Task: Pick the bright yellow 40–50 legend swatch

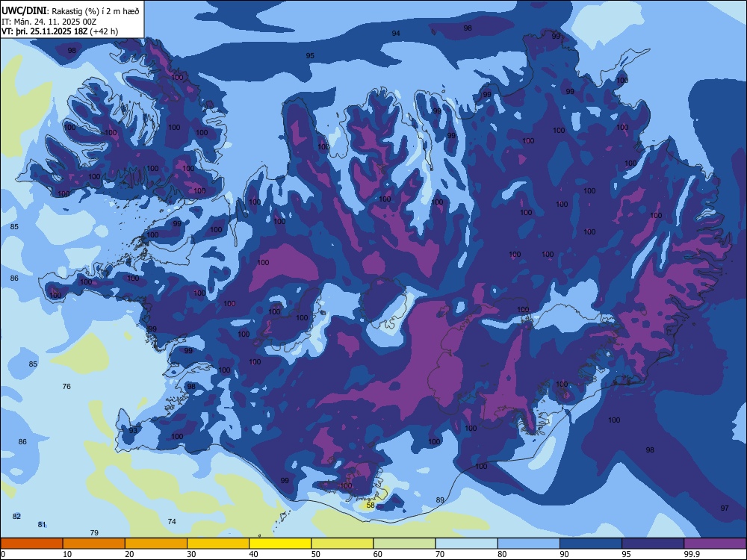Action: (280, 544)
